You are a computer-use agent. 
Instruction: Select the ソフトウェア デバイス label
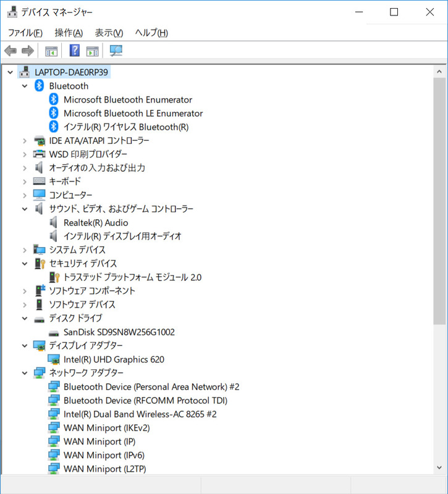[82, 304]
